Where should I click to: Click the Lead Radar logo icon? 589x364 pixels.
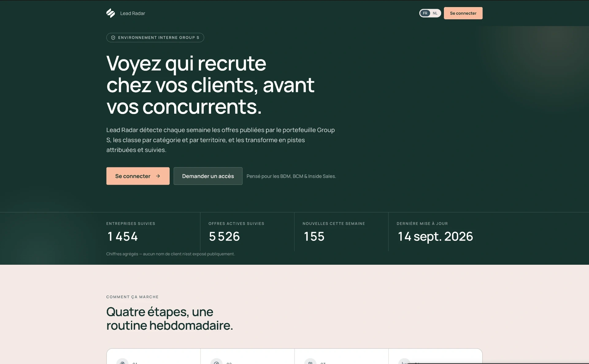pyautogui.click(x=111, y=13)
